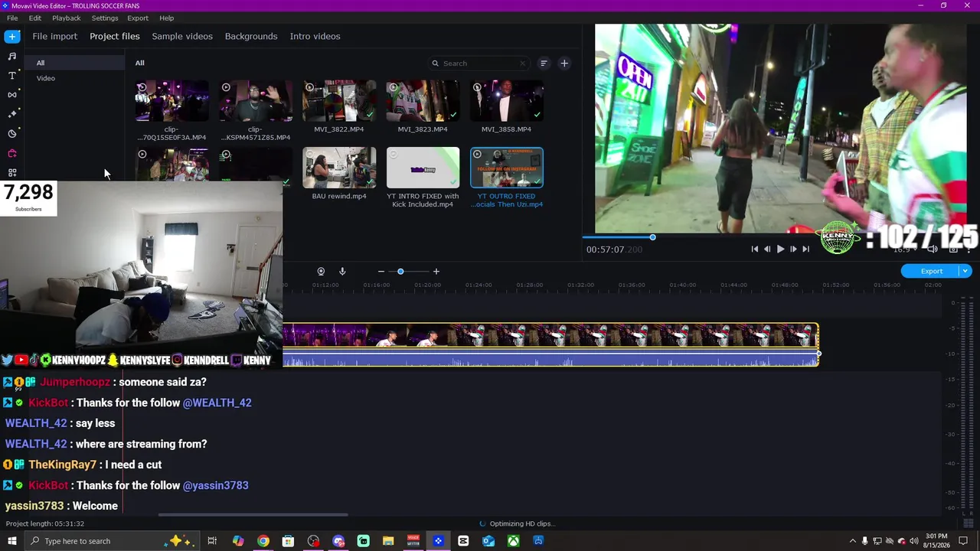The height and width of the screenshot is (551, 980).
Task: Open the File menu
Action: pos(12,18)
